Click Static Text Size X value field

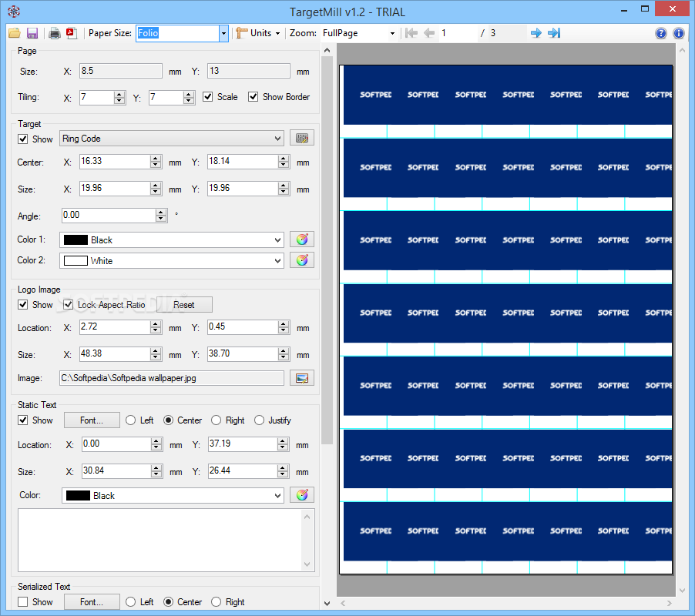coord(116,471)
